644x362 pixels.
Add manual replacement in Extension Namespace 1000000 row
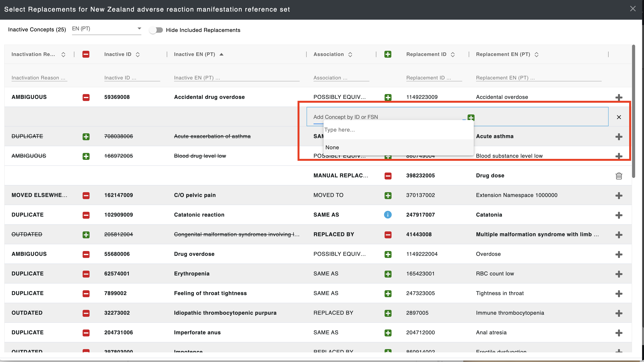point(619,195)
